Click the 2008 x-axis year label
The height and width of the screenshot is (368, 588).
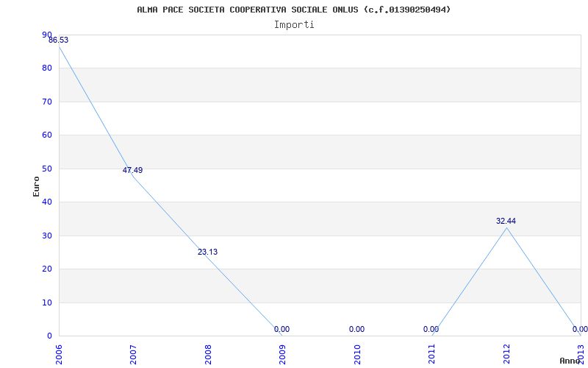pyautogui.click(x=208, y=355)
